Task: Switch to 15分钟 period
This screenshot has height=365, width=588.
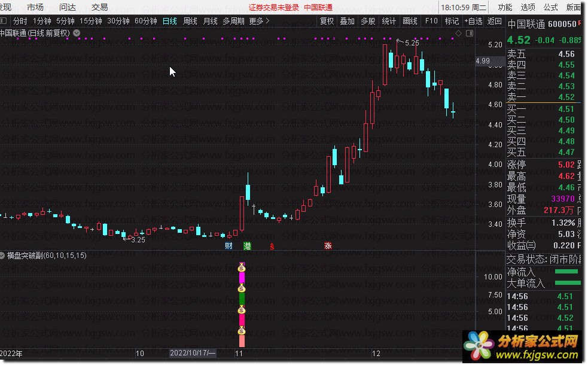Action: pos(91,21)
